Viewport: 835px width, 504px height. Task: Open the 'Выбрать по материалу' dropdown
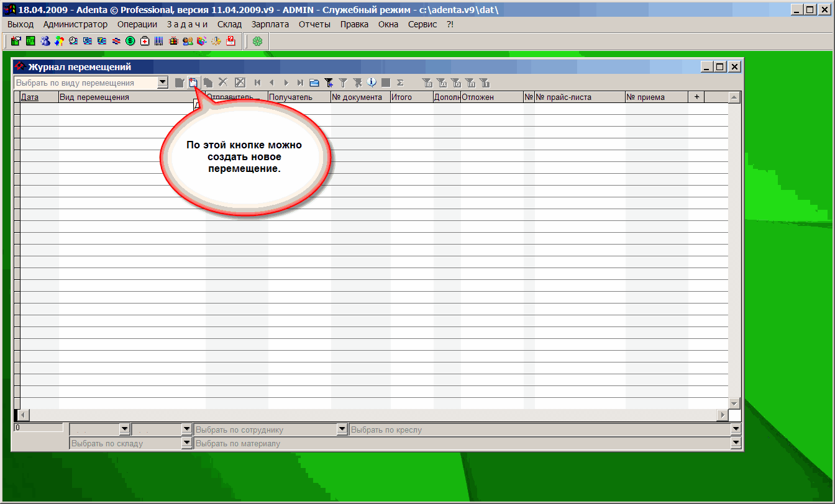click(736, 443)
